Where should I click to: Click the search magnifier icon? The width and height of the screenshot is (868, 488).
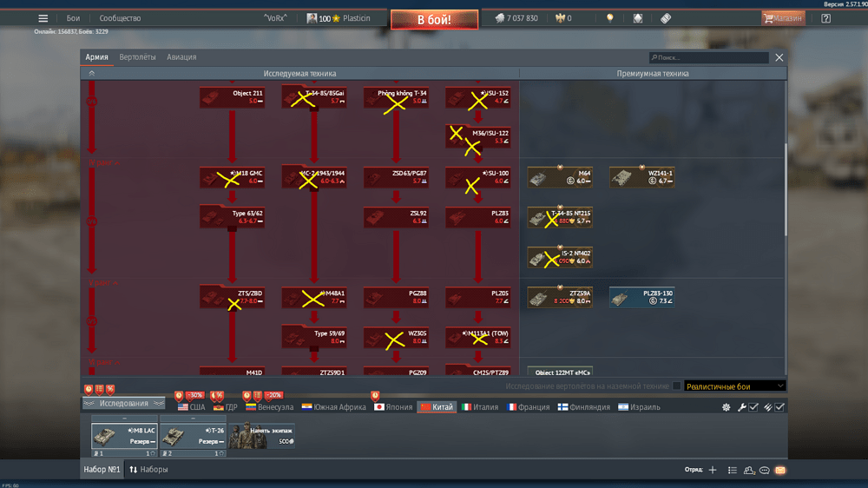[654, 57]
